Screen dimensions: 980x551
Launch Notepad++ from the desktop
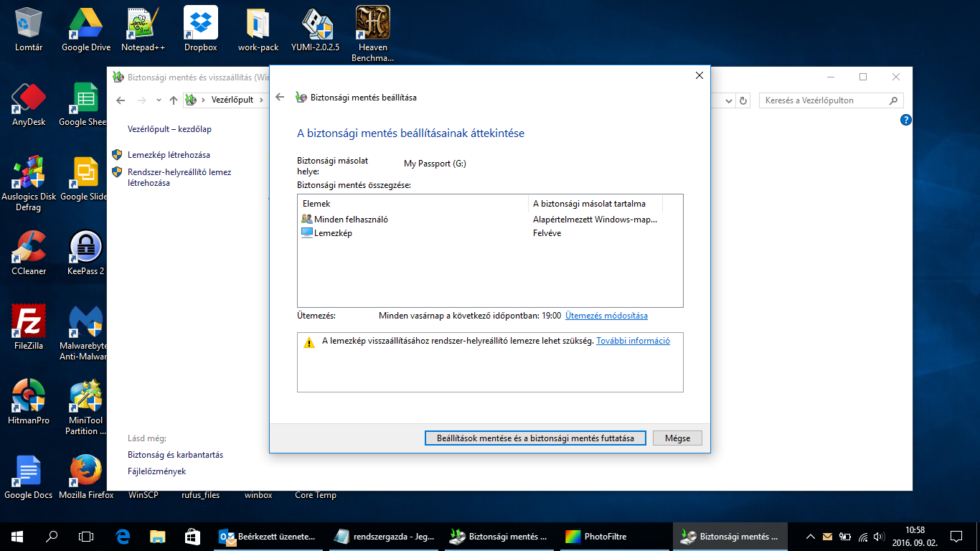pos(143,29)
